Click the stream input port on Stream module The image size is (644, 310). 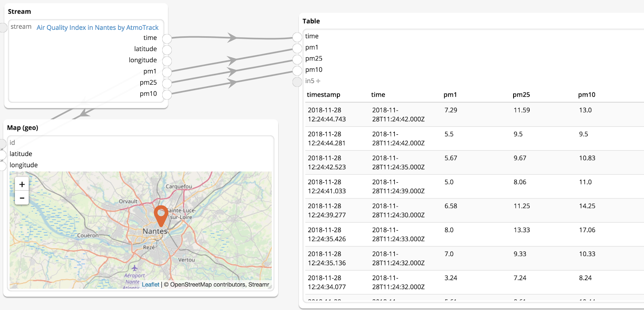(x=3, y=27)
